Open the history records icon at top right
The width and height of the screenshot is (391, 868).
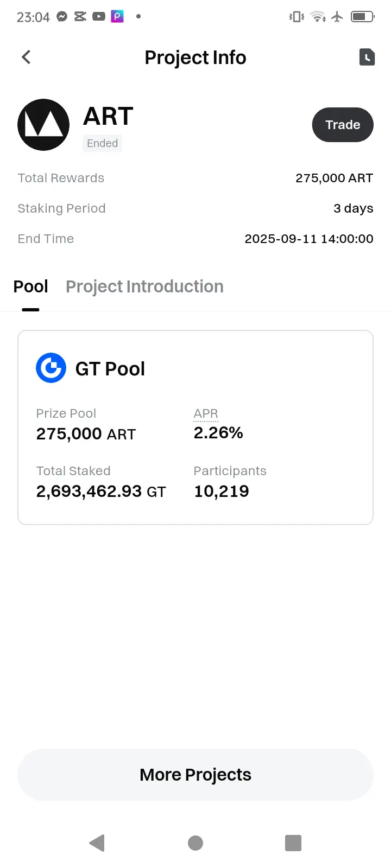coord(367,57)
